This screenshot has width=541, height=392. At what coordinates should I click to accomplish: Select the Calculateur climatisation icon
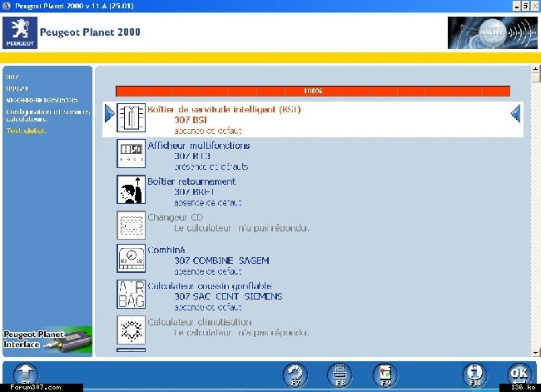pyautogui.click(x=131, y=330)
